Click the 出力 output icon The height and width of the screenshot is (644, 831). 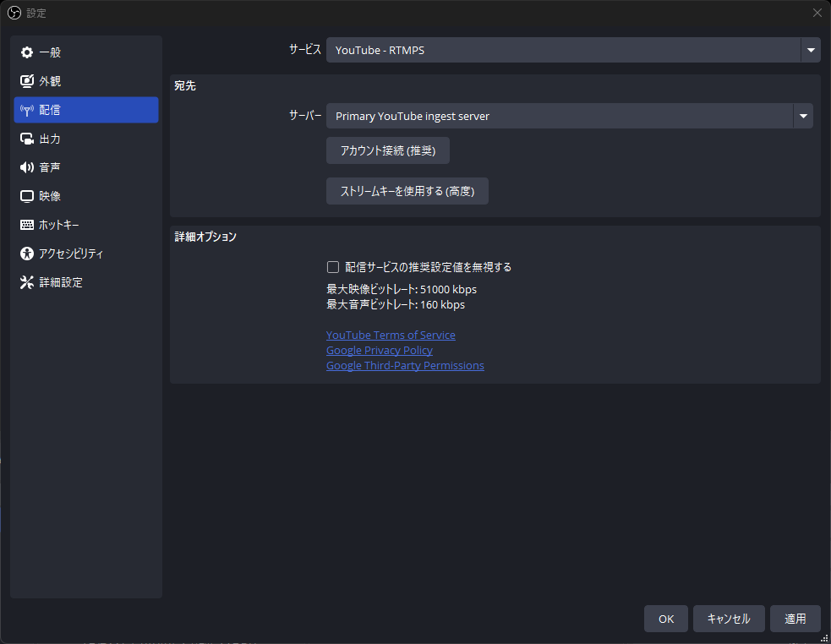(26, 139)
